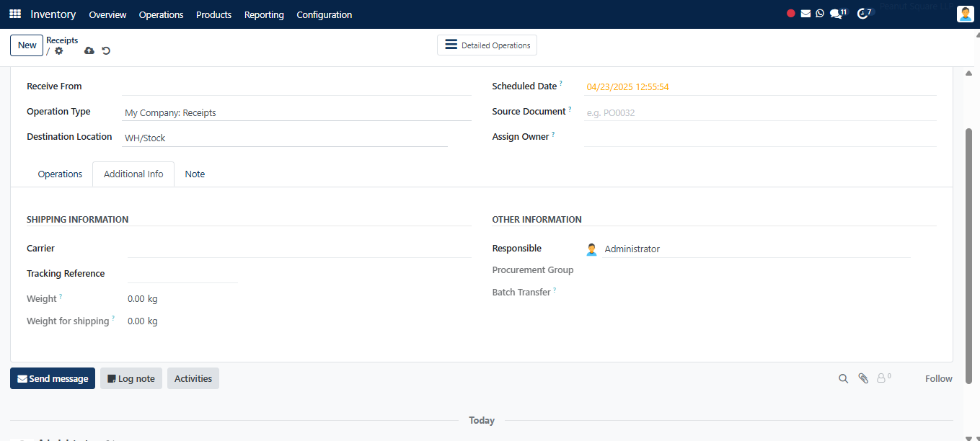Open the Operation Type dropdown field

[296, 112]
